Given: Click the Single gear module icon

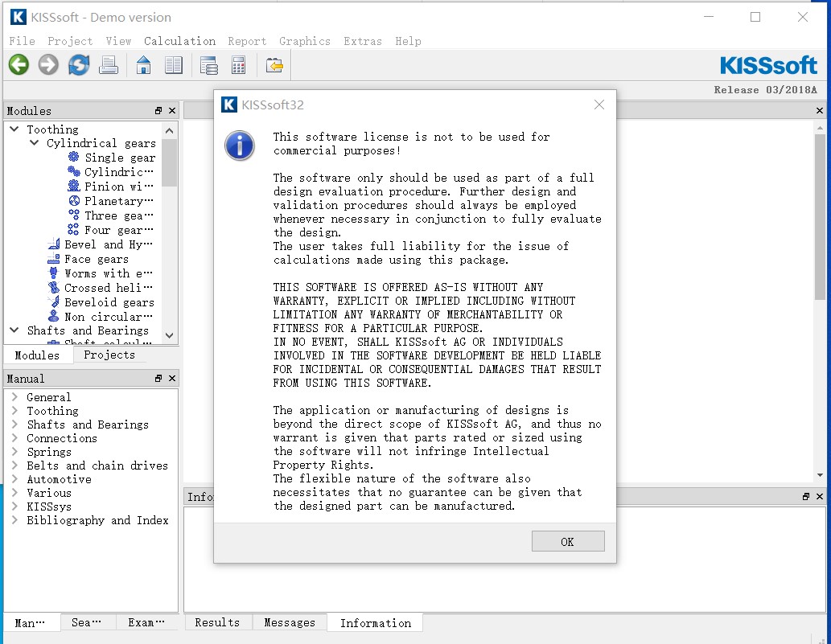Looking at the screenshot, I should 74,157.
